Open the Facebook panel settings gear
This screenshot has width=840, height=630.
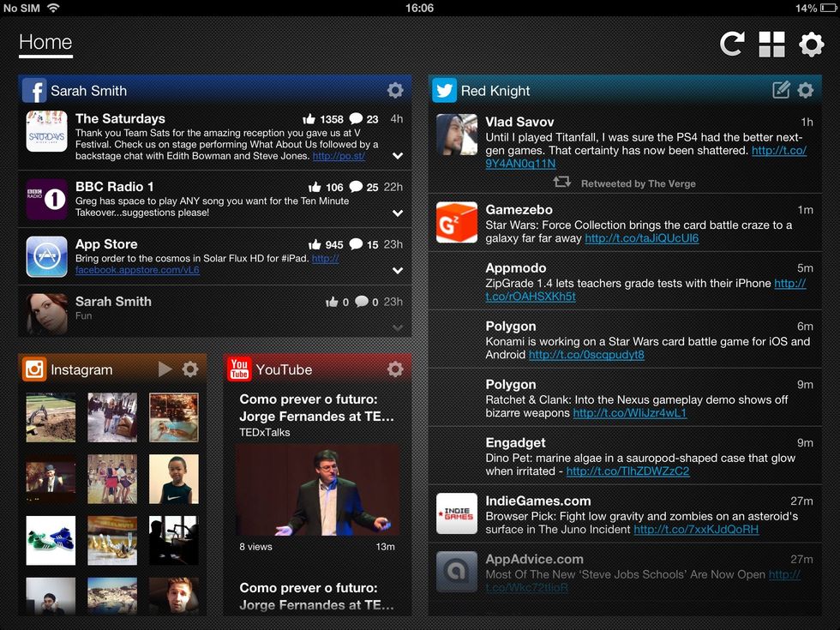coord(395,90)
